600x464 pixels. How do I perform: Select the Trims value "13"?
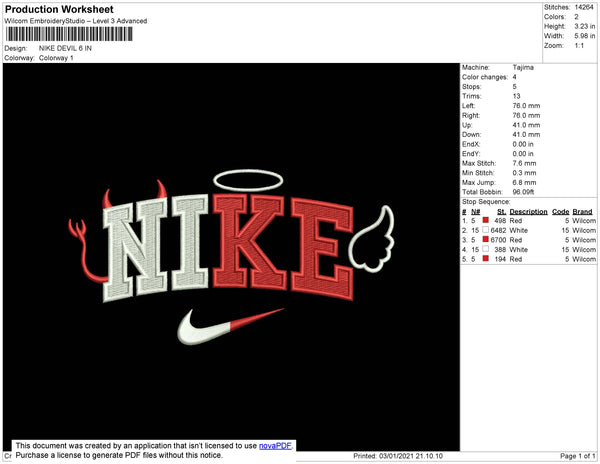pos(517,96)
